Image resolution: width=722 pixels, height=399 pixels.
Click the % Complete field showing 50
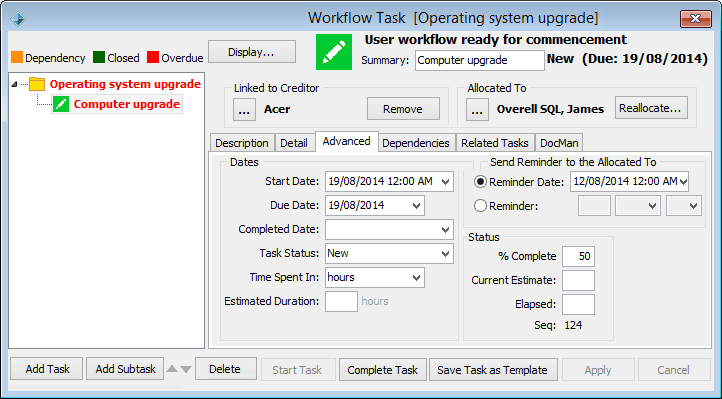pos(578,256)
